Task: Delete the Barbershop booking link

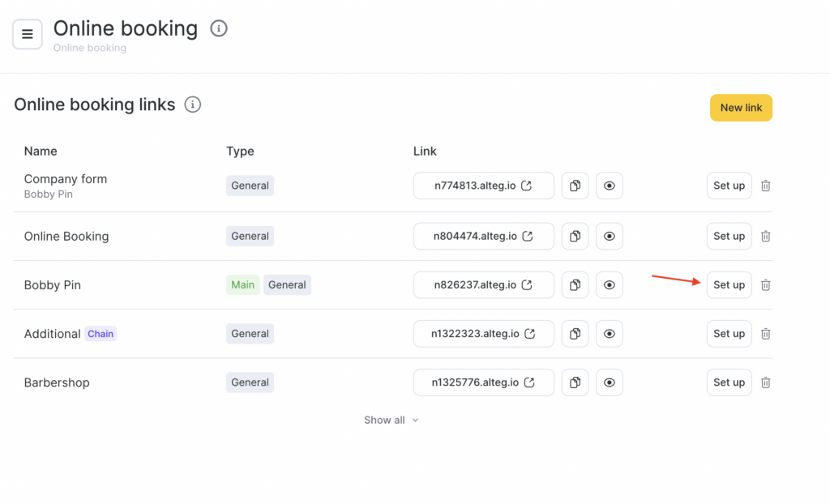Action: (x=765, y=382)
